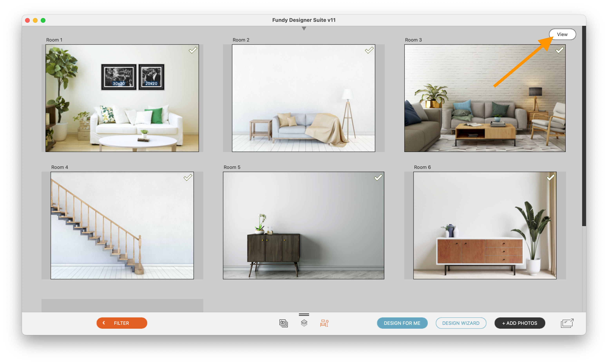Click the back chevron on Filter button
The width and height of the screenshot is (608, 364).
click(104, 323)
